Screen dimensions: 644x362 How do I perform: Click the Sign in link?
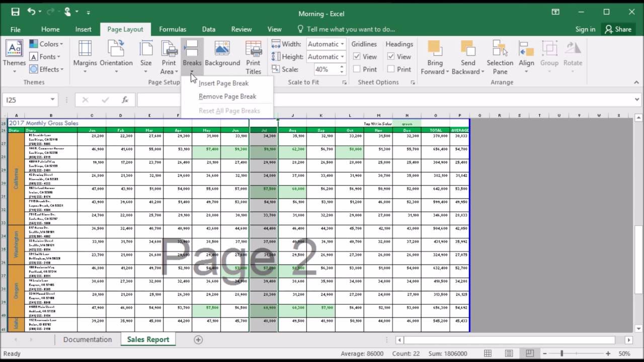585,29
